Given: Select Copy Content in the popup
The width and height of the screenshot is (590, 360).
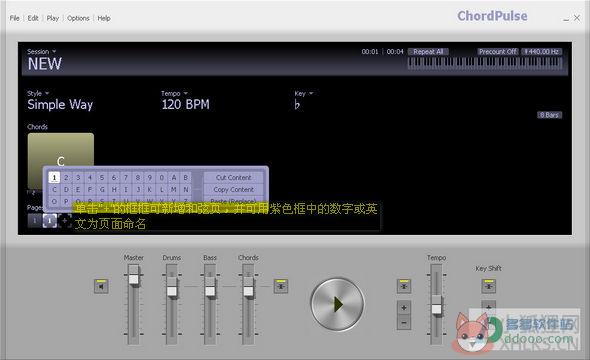Looking at the screenshot, I should pos(234,189).
